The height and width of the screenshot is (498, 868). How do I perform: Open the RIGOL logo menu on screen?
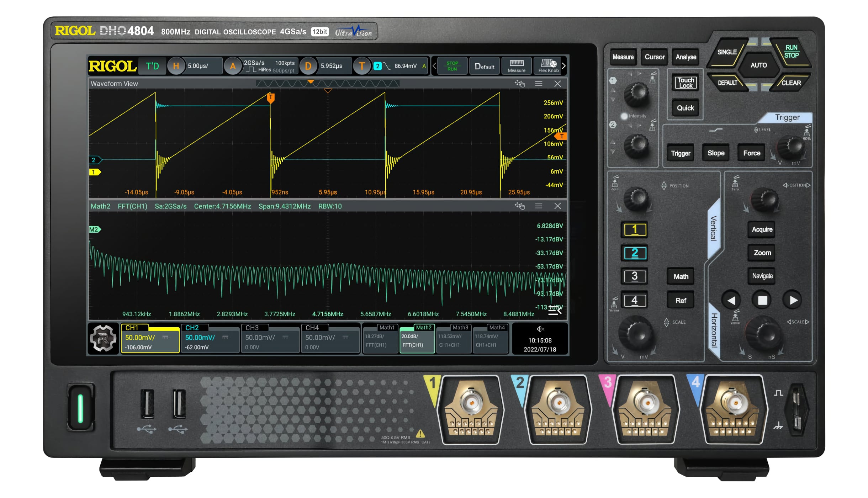[112, 66]
